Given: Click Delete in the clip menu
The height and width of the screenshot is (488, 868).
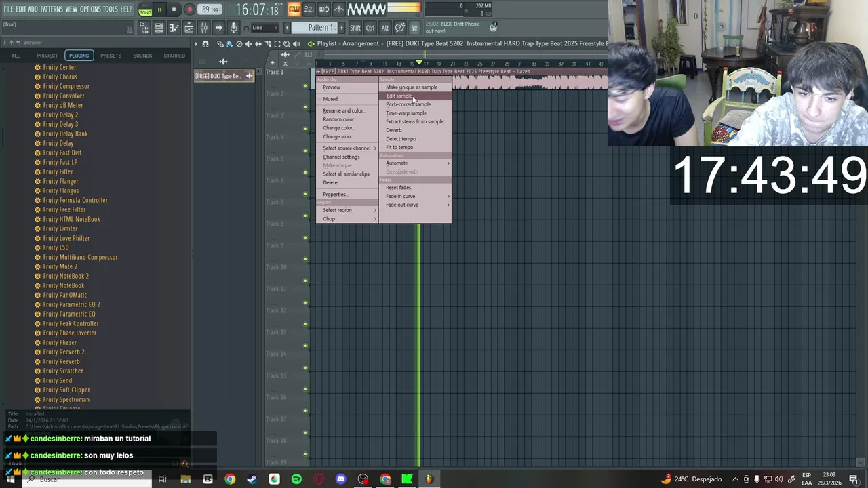Looking at the screenshot, I should [347, 182].
